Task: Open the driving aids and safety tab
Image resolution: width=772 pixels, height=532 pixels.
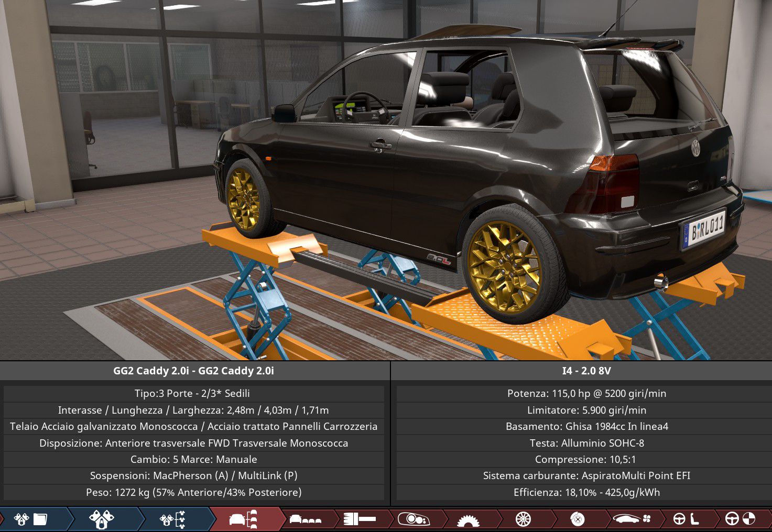Action: click(741, 519)
